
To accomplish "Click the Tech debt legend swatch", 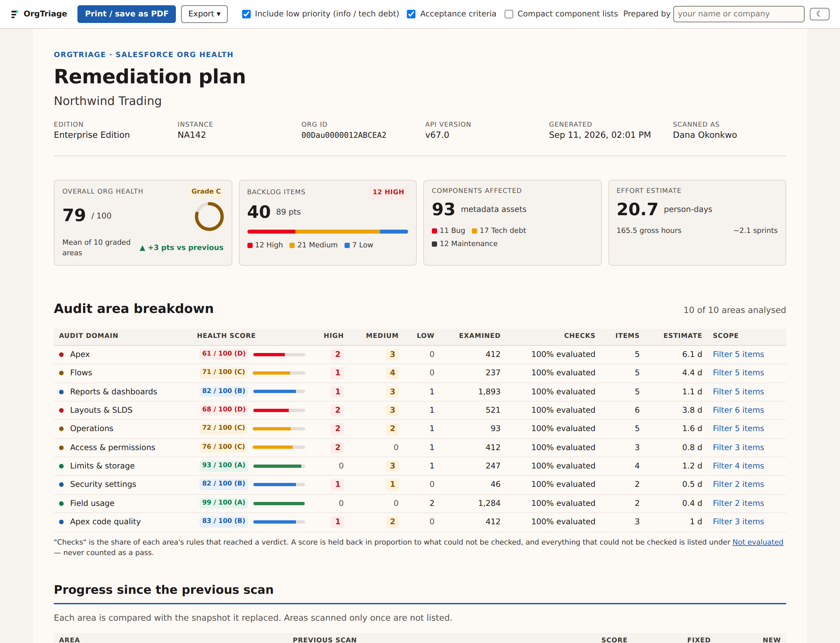I will (474, 231).
